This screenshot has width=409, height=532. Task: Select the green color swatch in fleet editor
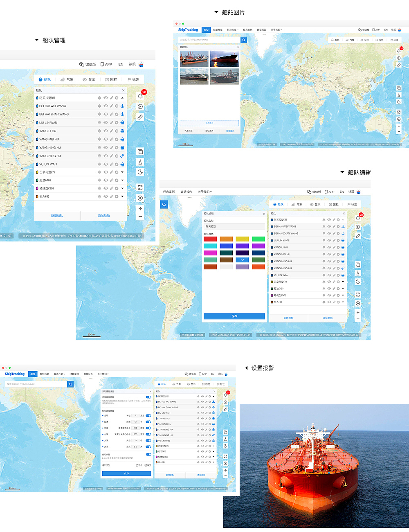(x=258, y=239)
